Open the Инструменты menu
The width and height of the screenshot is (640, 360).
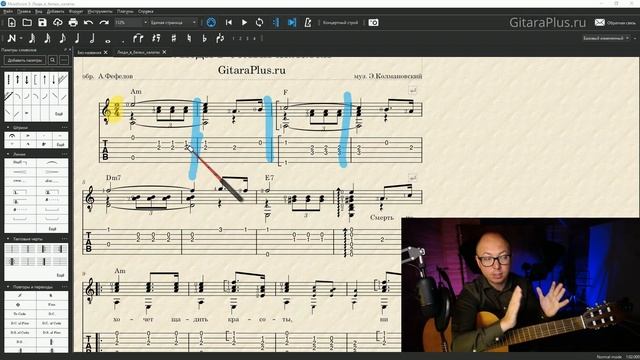(x=100, y=11)
